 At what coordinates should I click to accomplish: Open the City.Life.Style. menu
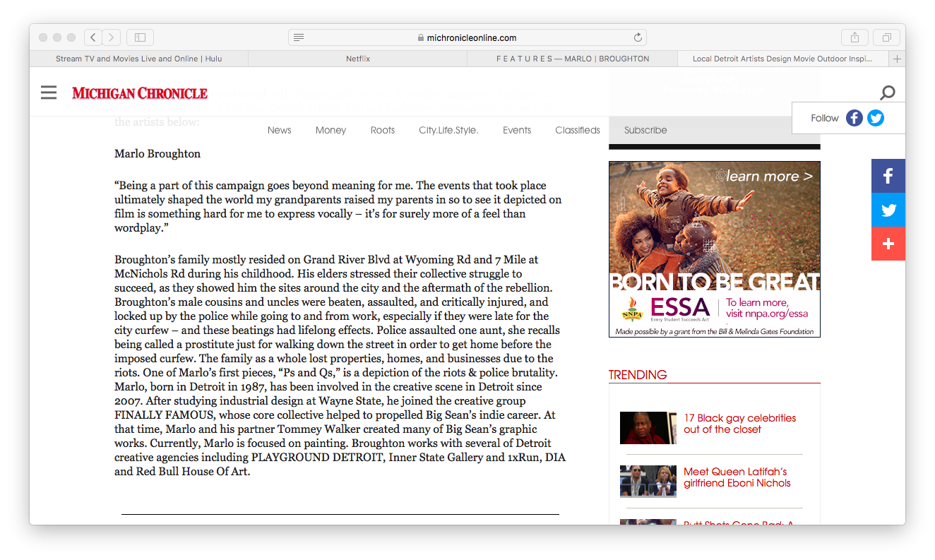tap(448, 130)
